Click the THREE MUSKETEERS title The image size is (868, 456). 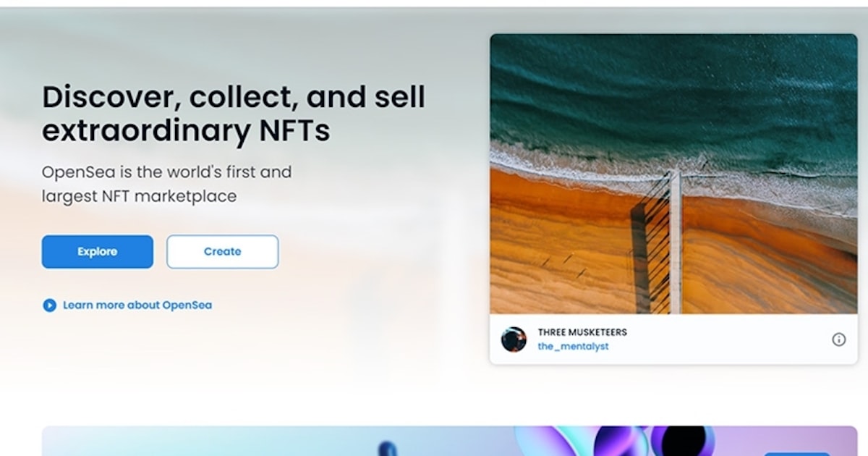[582, 332]
